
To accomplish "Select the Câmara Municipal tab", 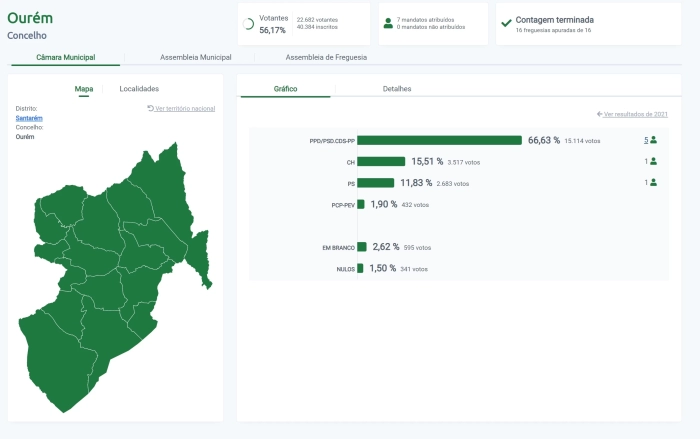I will (66, 58).
